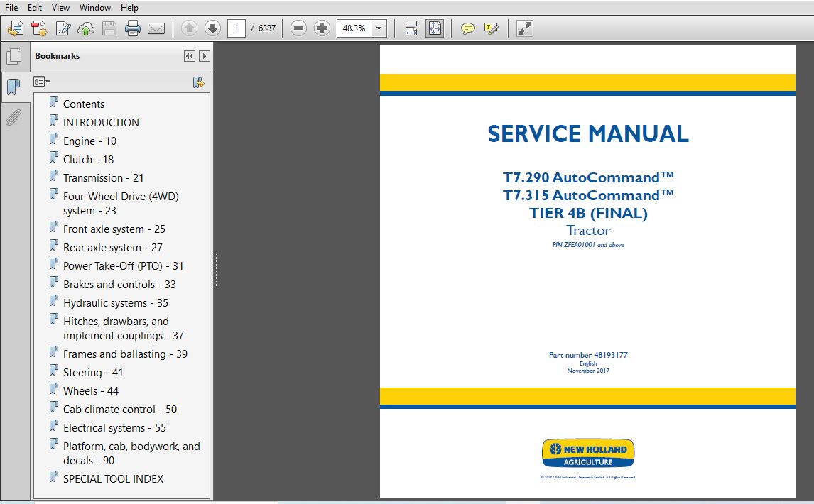
Task: Click the New Holland Agriculture logo
Action: pos(588,453)
